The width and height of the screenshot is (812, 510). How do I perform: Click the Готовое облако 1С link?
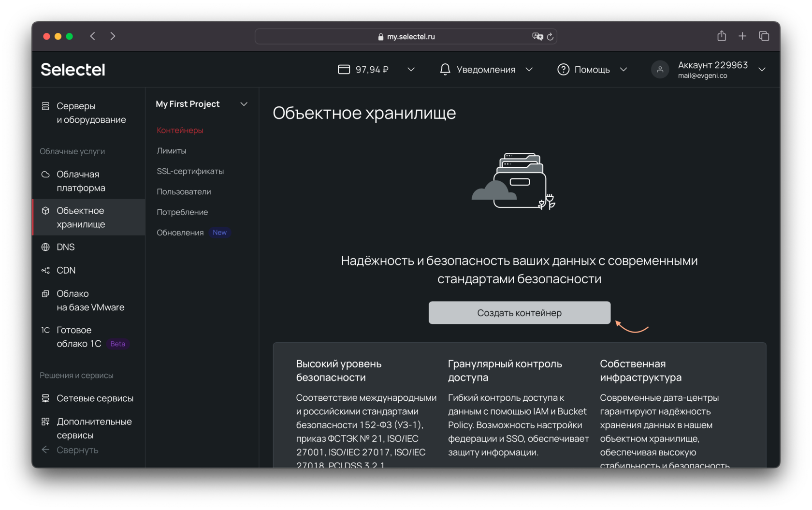79,337
